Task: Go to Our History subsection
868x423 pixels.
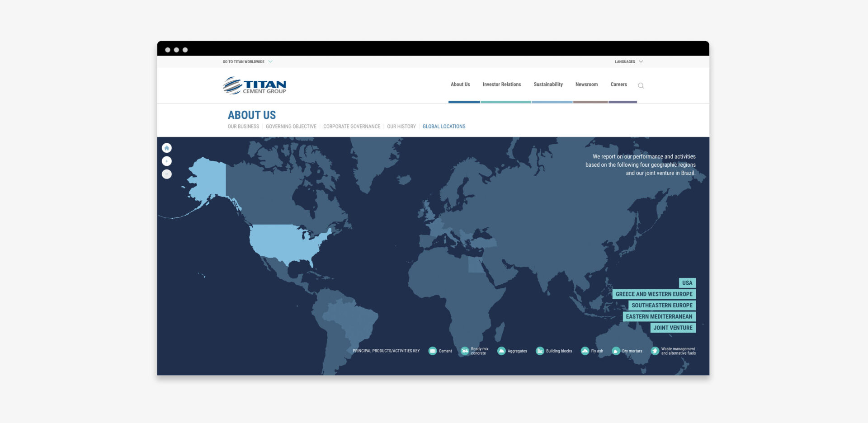Action: tap(401, 127)
